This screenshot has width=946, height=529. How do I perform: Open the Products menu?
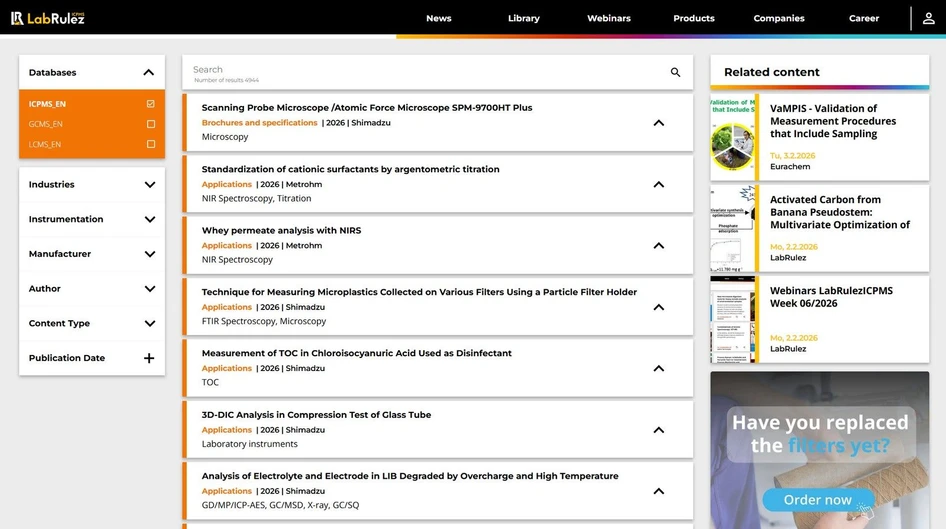[694, 18]
